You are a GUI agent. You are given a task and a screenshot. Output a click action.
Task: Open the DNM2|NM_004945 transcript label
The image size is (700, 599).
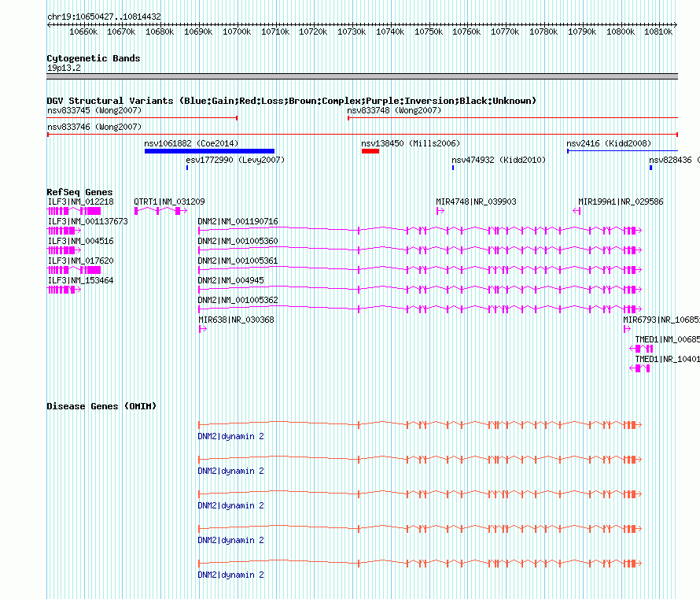[230, 280]
